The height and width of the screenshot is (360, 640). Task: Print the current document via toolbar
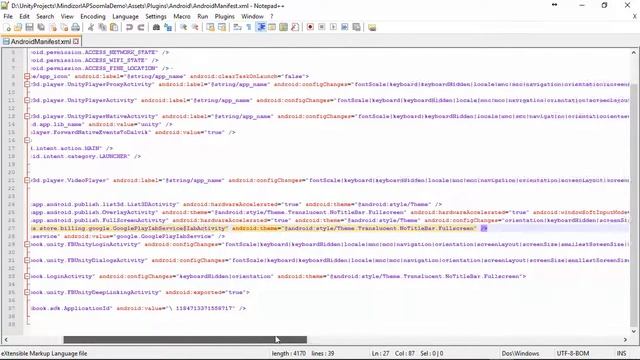pyautogui.click(x=76, y=27)
